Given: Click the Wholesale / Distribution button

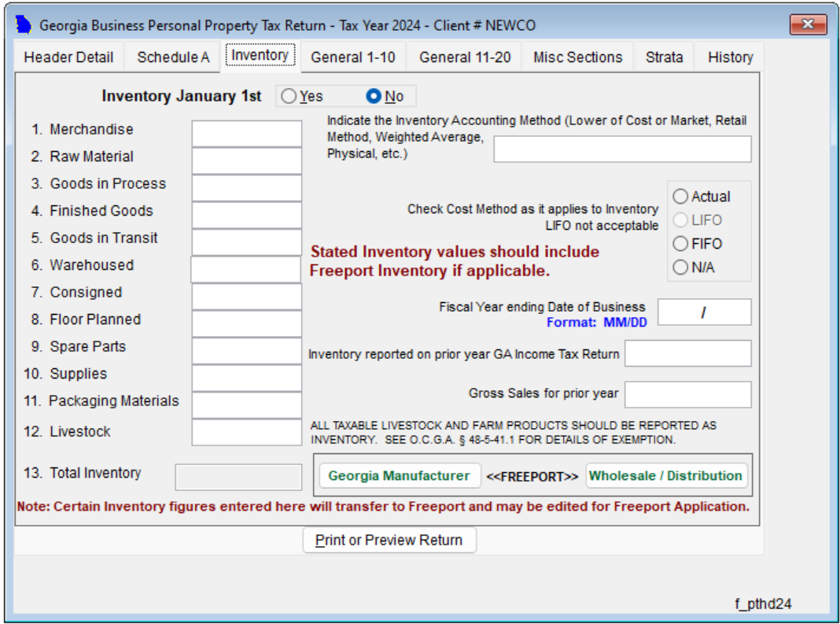Looking at the screenshot, I should pyautogui.click(x=665, y=475).
